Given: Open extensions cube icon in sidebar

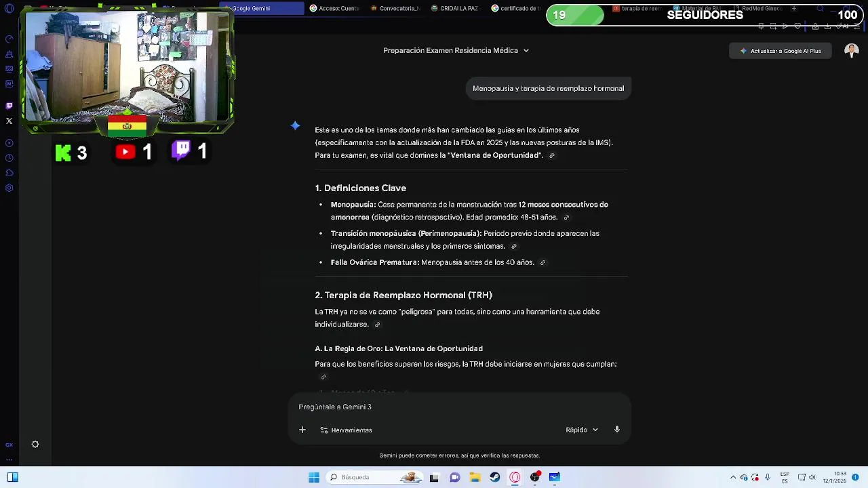Looking at the screenshot, I should point(9,173).
